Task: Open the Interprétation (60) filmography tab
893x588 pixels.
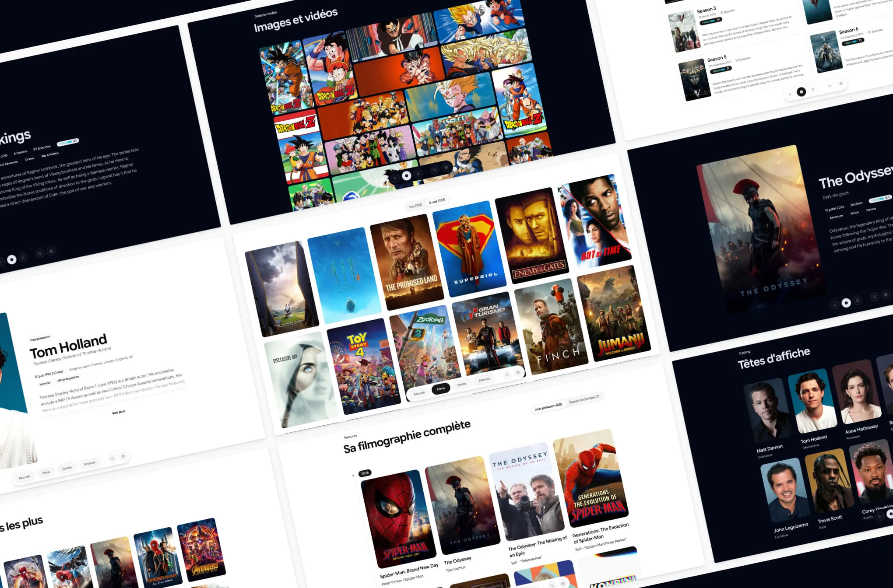Action: point(548,407)
